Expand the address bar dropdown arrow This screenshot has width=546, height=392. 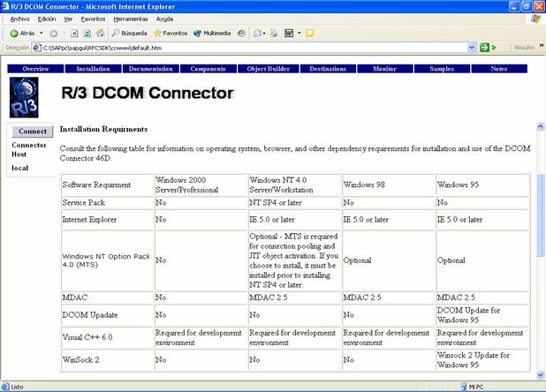(472, 48)
